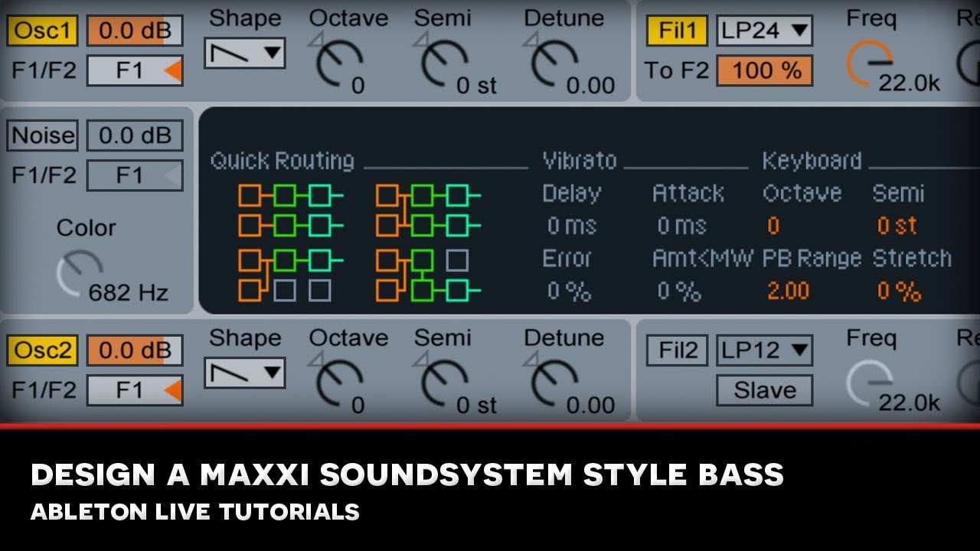Image resolution: width=980 pixels, height=551 pixels.
Task: Click the Vibrato Amt<MW 0 % value
Action: coord(679,291)
